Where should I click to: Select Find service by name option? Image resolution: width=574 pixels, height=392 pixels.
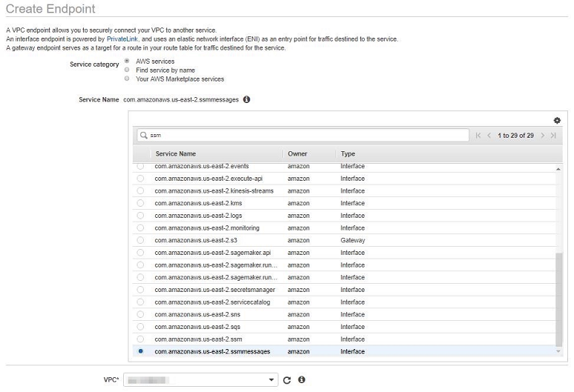click(x=127, y=70)
